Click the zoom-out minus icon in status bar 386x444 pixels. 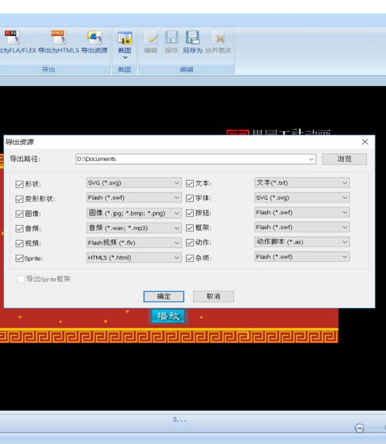pyautogui.click(x=359, y=428)
